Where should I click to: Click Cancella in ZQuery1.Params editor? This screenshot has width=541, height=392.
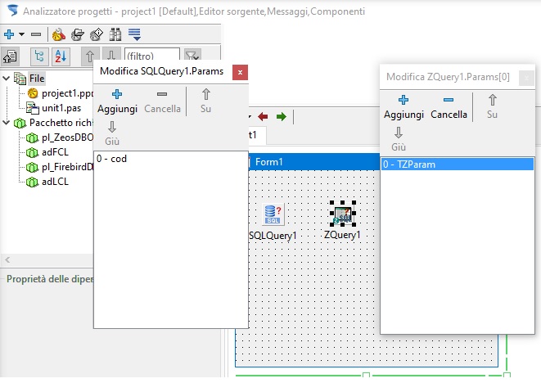click(449, 107)
